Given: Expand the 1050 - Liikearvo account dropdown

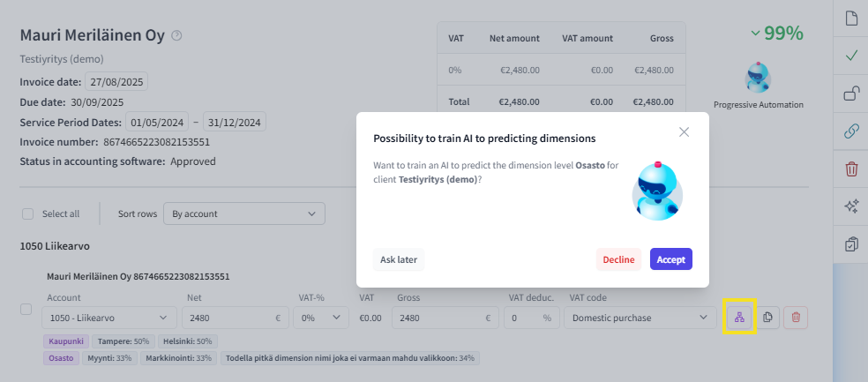Looking at the screenshot, I should (x=111, y=318).
